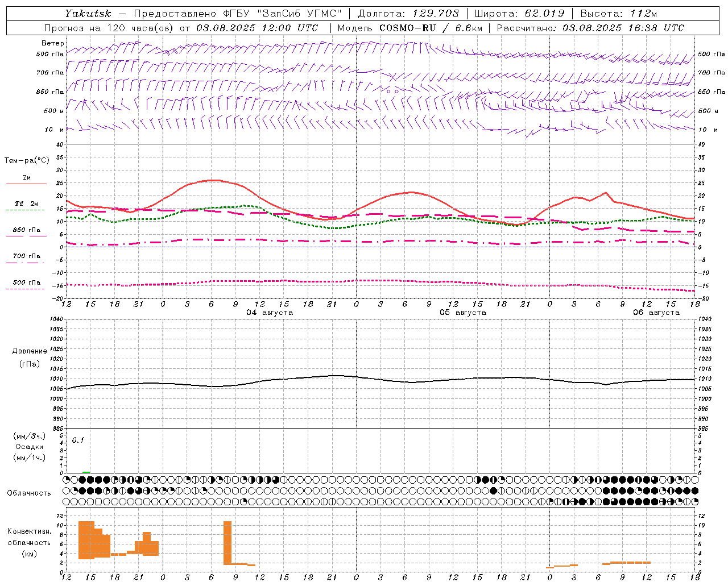Click the Широта: 62.019 value
Viewport: 728px width, 582px height.
pyautogui.click(x=519, y=14)
